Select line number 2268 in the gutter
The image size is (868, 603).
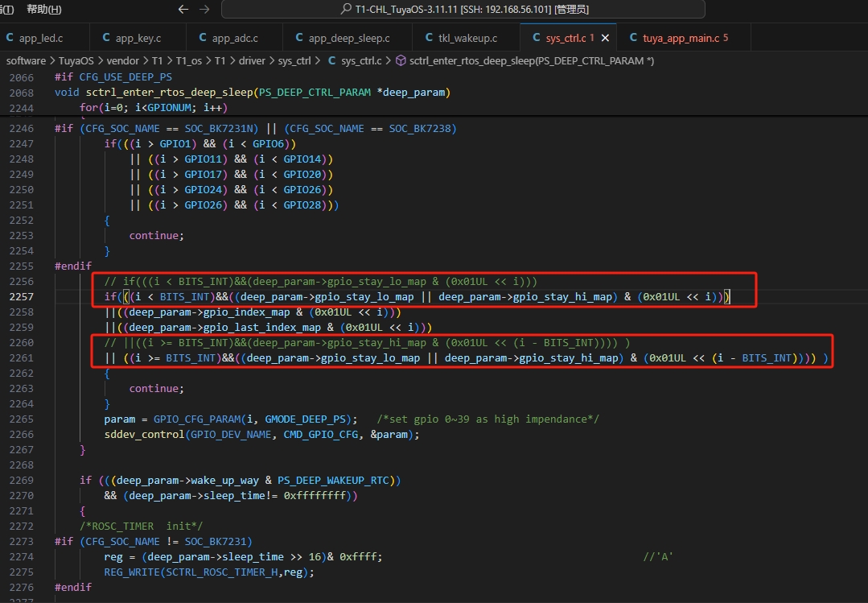(22, 465)
